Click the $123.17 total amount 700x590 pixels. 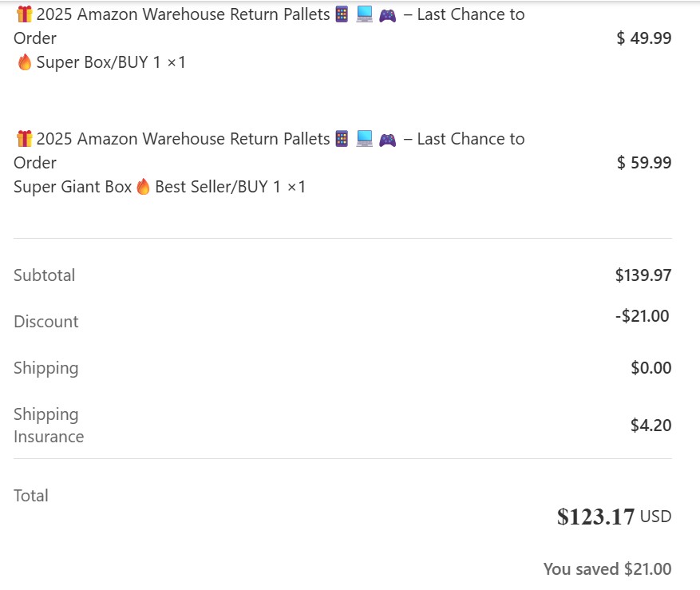tap(595, 517)
